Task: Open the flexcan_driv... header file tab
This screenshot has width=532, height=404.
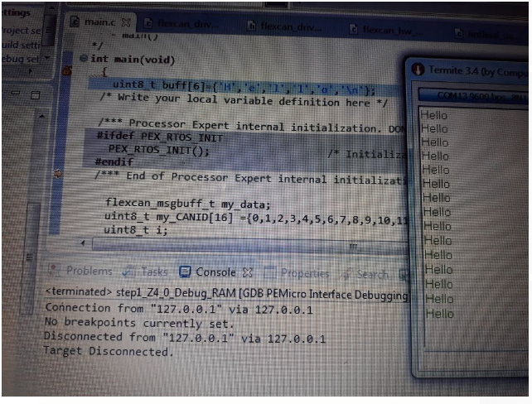Action: (284, 26)
